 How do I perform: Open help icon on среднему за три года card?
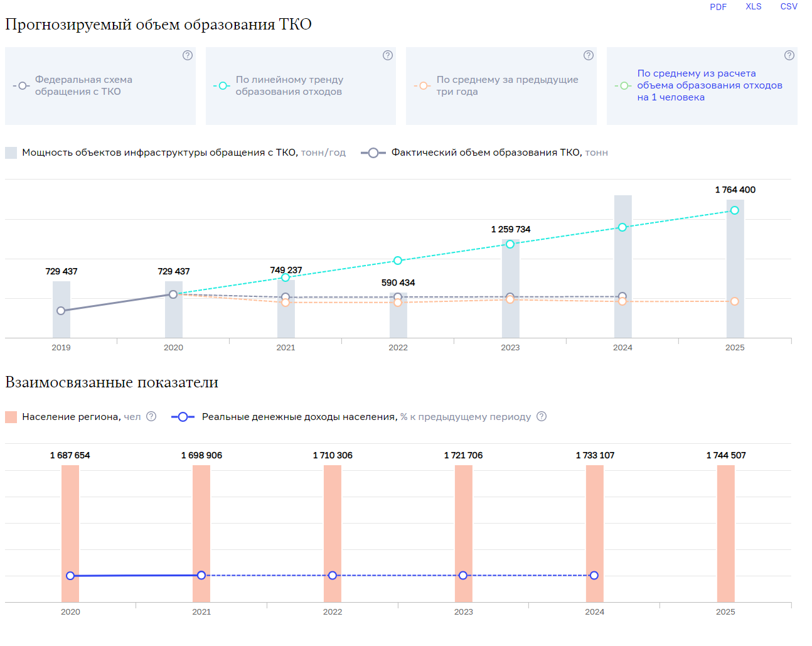pos(589,55)
